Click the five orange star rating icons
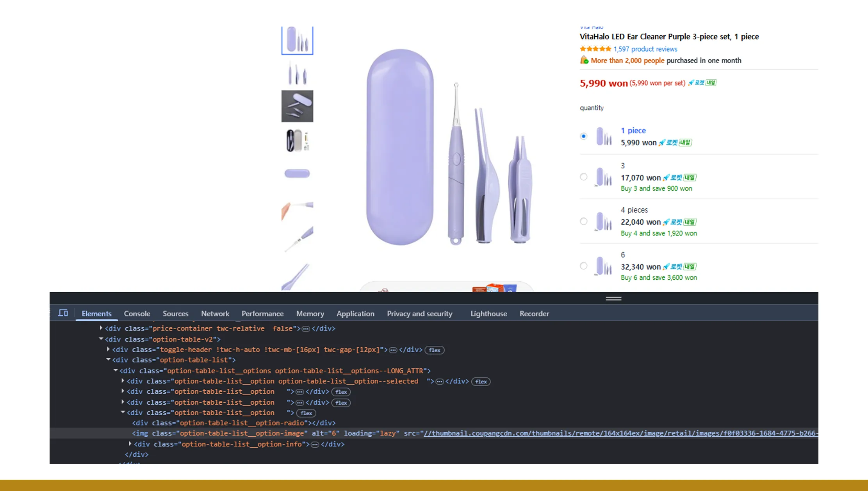 595,49
